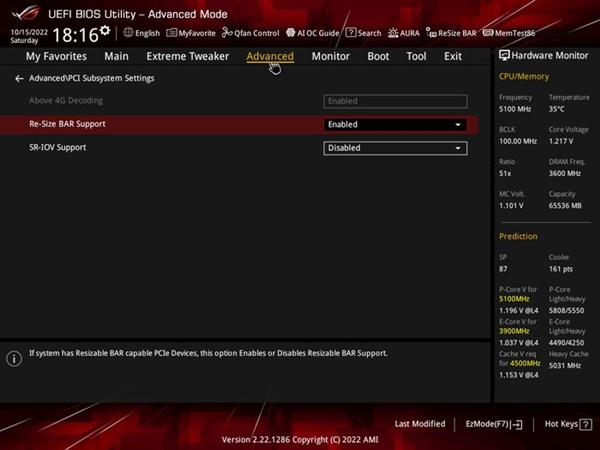Open the SR-IOV Support dropdown
Screen dimensions: 600x450
pyautogui.click(x=396, y=148)
